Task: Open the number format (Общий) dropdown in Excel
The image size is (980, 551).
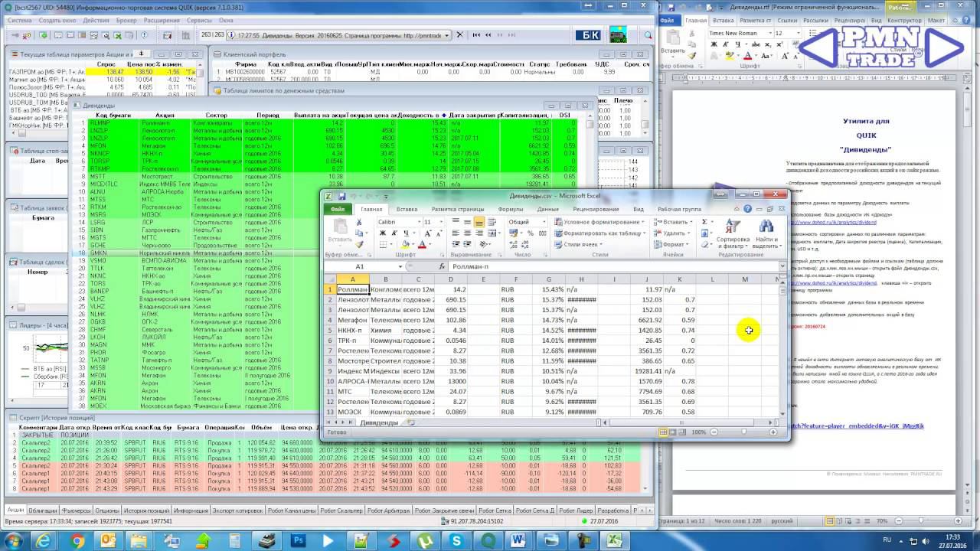Action: point(544,222)
